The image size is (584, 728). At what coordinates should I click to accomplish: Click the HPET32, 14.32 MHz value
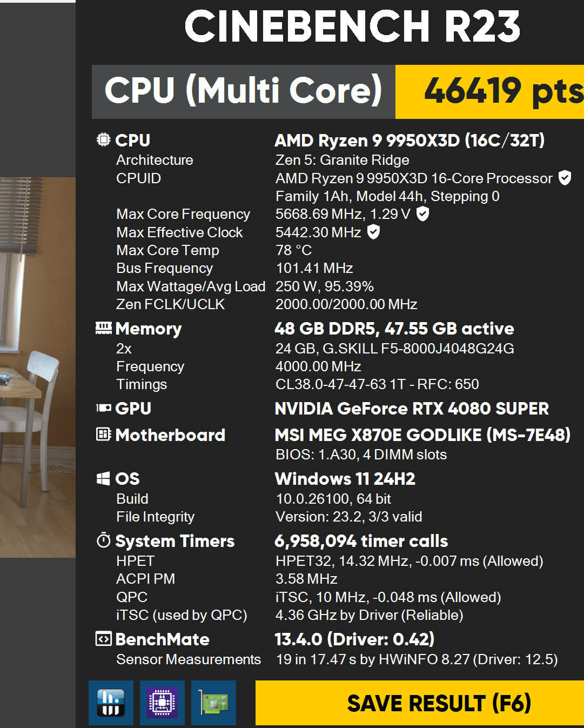409,561
